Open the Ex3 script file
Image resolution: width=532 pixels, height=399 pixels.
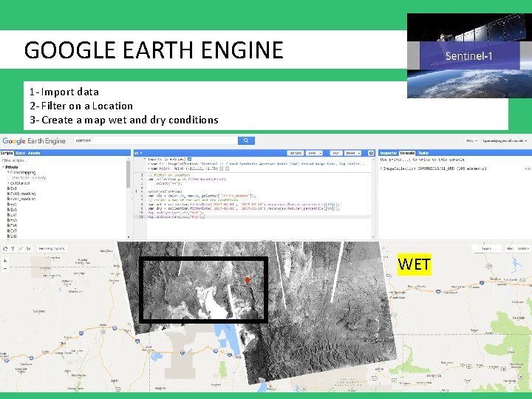pos(12,209)
